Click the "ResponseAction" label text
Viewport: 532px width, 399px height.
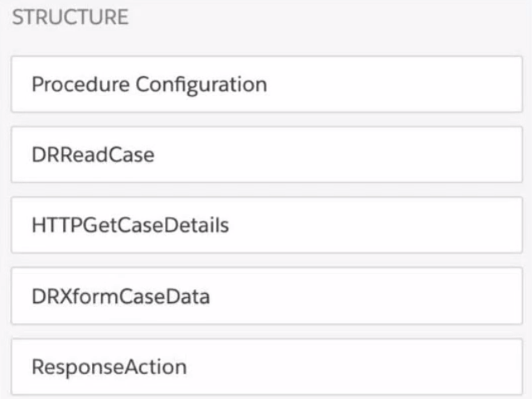[109, 365]
